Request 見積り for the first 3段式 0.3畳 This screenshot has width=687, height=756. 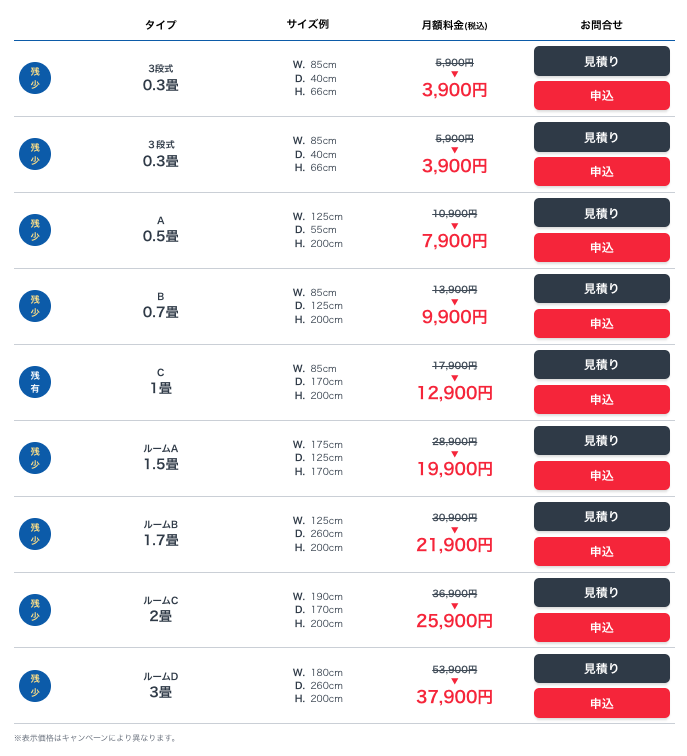602,61
